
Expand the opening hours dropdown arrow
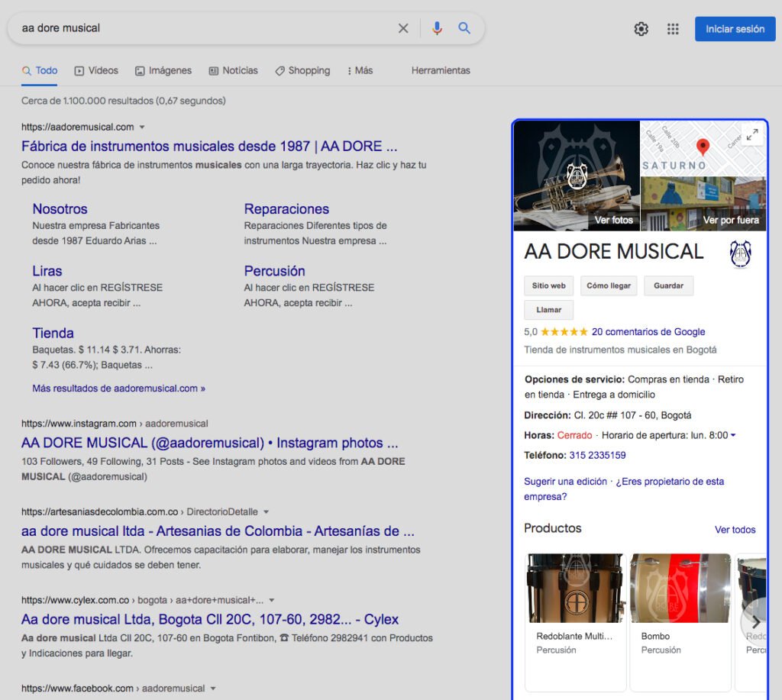[x=733, y=435]
